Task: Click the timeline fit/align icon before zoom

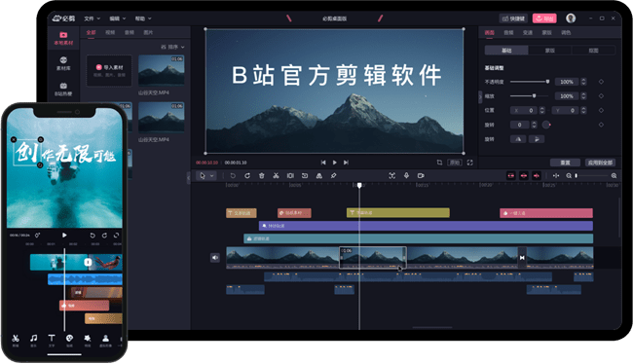Action: point(556,175)
